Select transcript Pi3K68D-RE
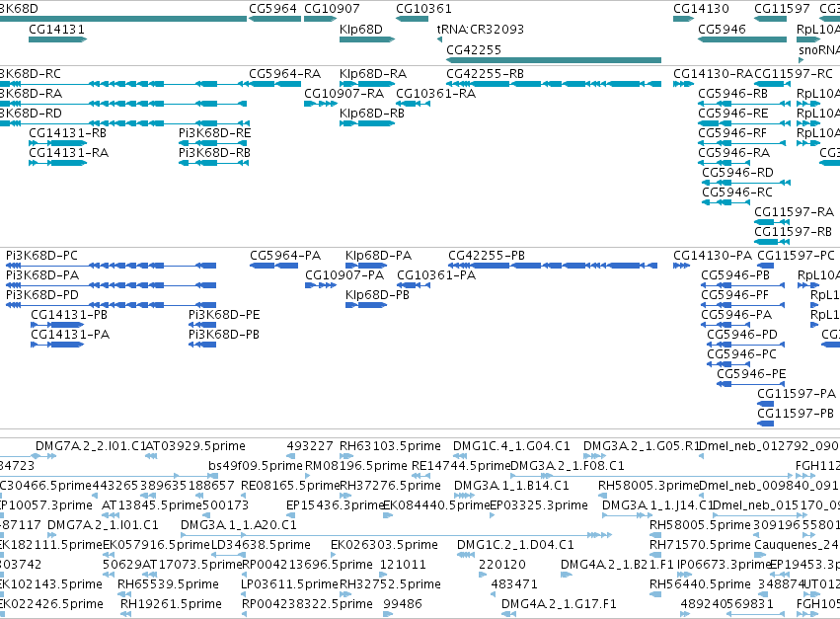Image resolution: width=840 pixels, height=619 pixels. 214,143
